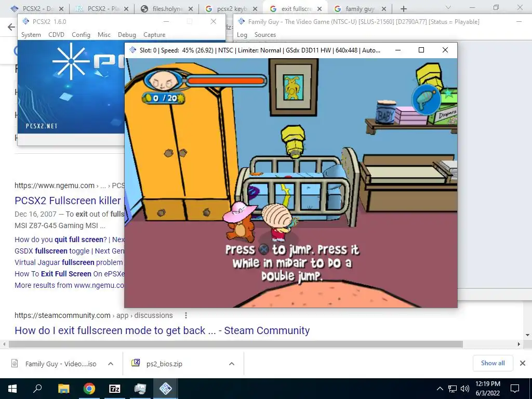Close the files.holyne Chrome tab
The width and height of the screenshot is (532, 399).
[x=191, y=9]
